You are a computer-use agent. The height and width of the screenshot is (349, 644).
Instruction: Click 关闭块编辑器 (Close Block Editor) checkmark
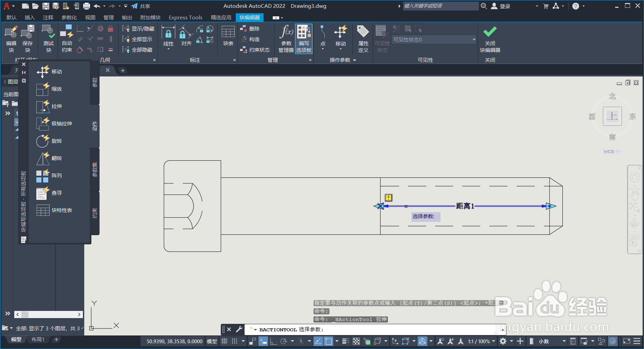(490, 39)
